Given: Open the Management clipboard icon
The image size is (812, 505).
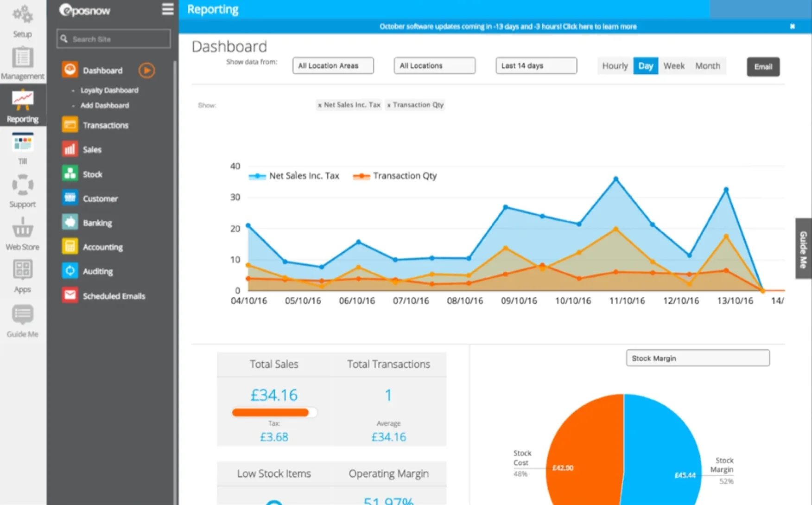Looking at the screenshot, I should pyautogui.click(x=22, y=58).
